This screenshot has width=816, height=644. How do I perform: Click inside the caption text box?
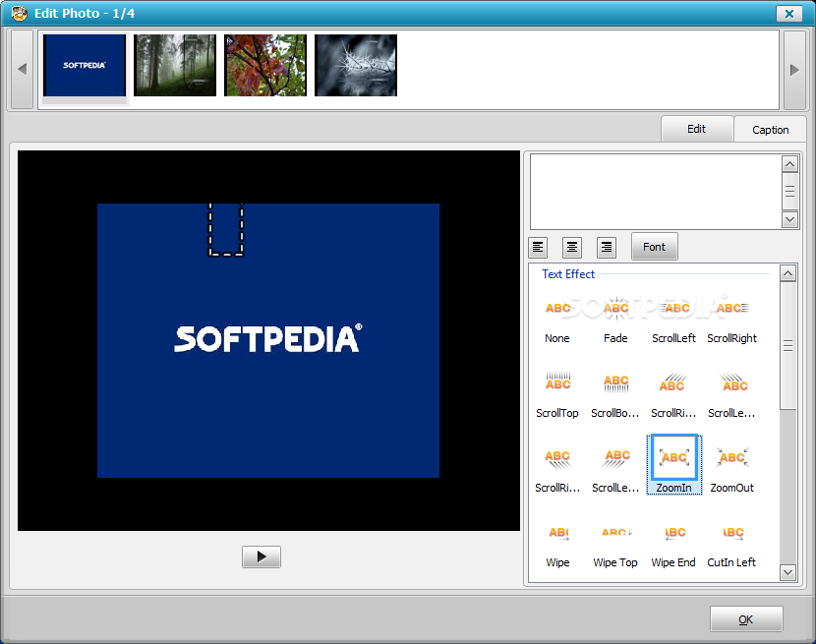point(656,192)
